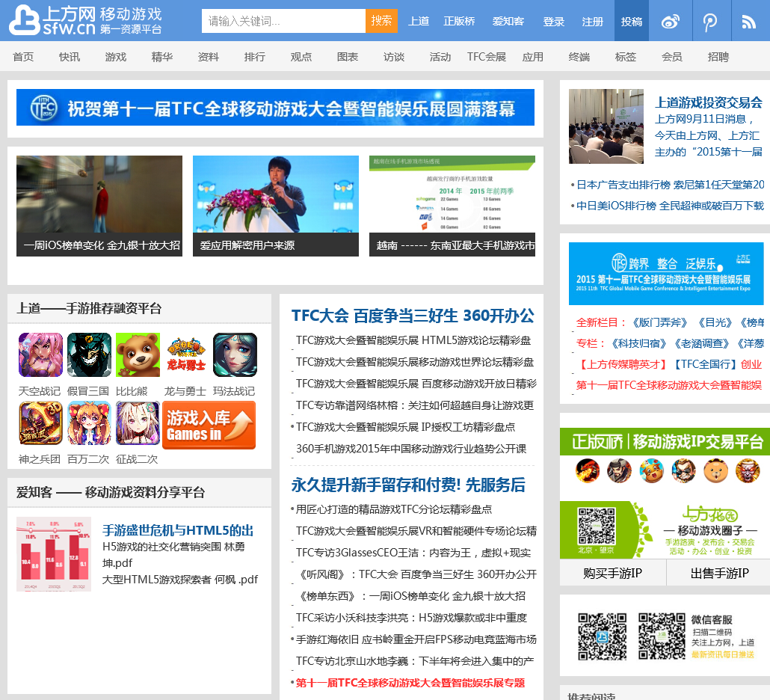
Task: Open the 手游盛世危机 bar chart thumbnail
Action: click(54, 553)
